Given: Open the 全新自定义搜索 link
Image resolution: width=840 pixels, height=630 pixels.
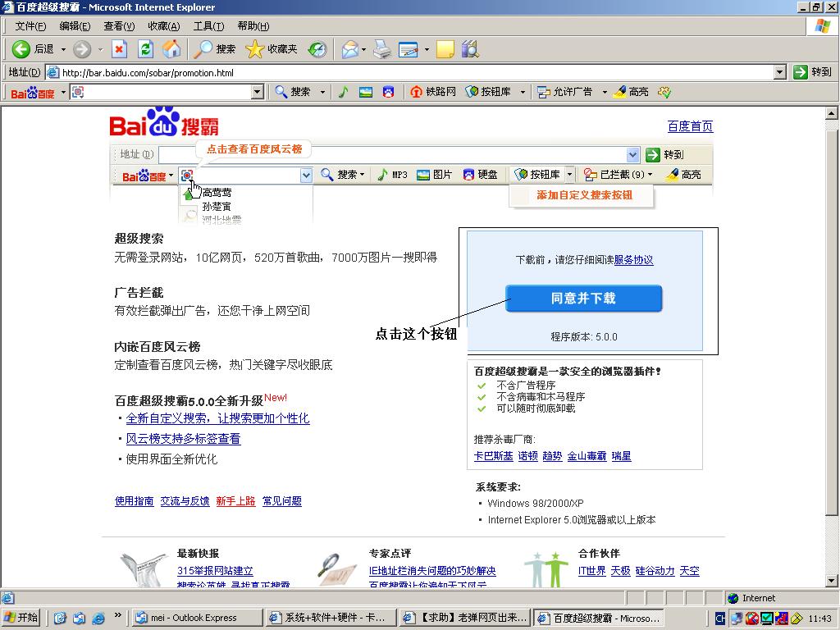Looking at the screenshot, I should [217, 418].
